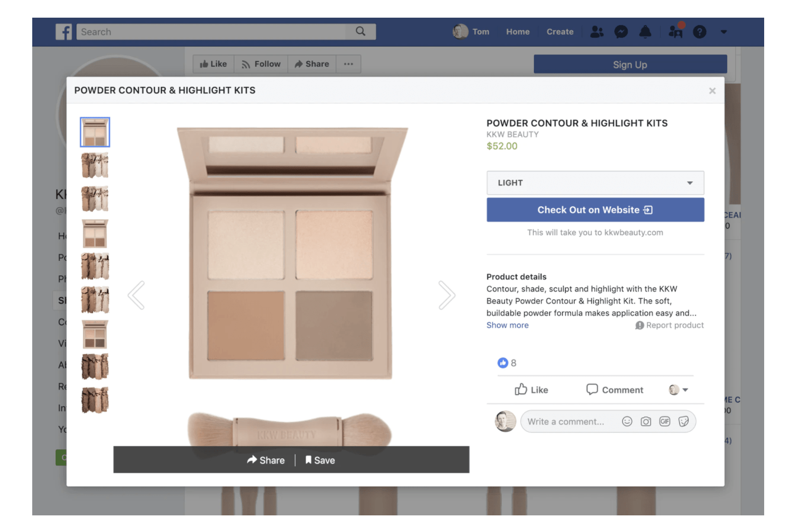Open the comment-as profile selector dropdown
786x532 pixels.
[x=678, y=390]
